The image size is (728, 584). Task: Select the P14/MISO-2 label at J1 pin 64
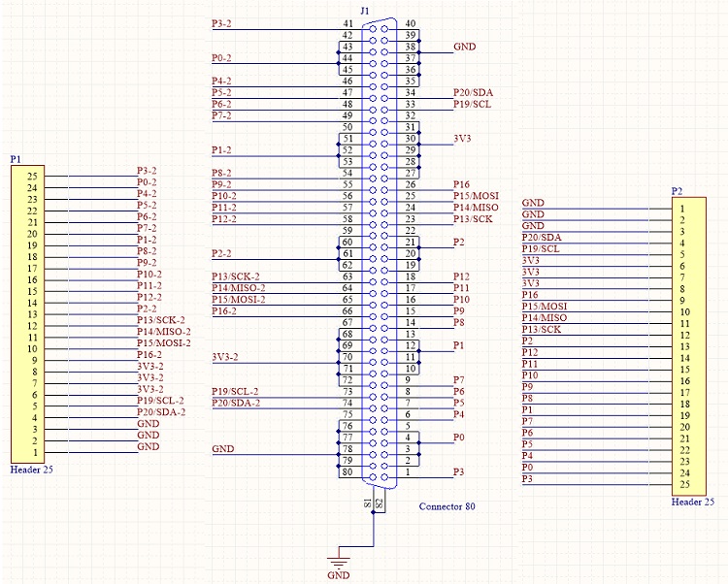click(238, 288)
